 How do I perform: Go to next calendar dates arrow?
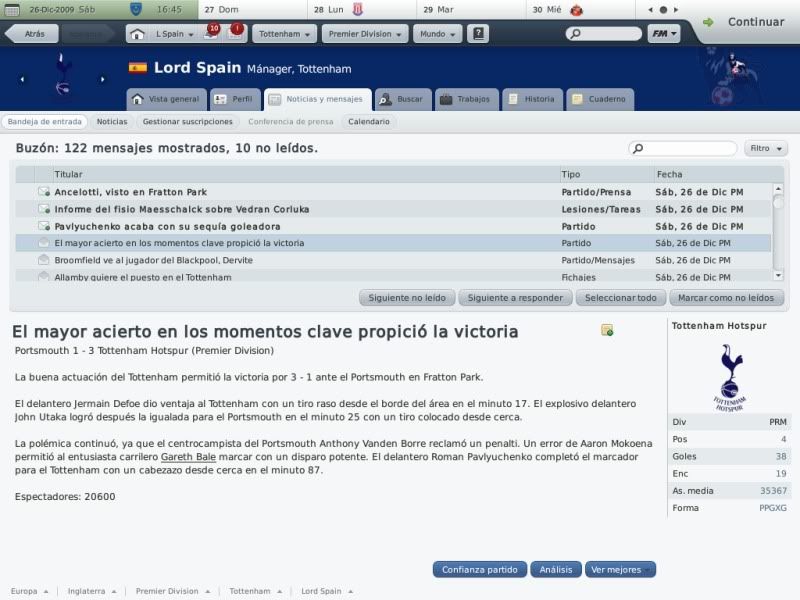(x=676, y=10)
